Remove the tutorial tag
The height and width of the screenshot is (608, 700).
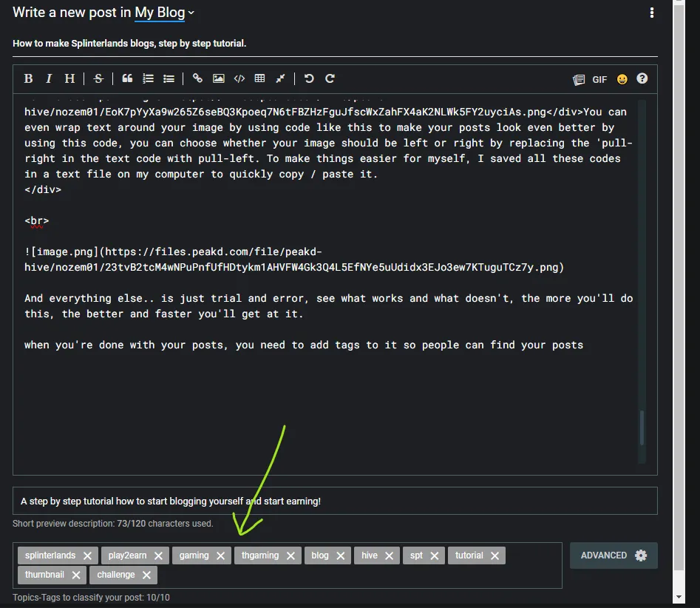click(495, 555)
